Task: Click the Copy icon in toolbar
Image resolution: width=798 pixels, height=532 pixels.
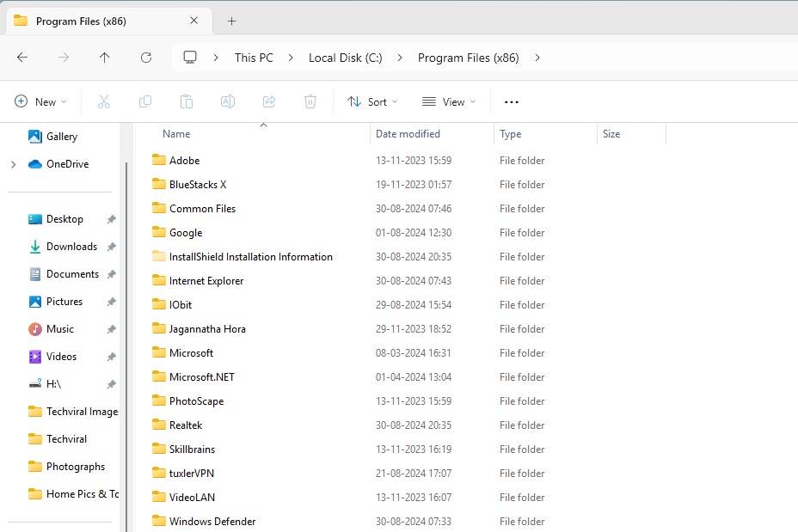Action: coord(145,101)
